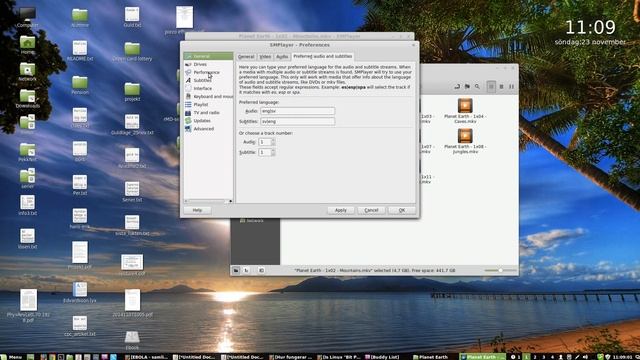
Task: Switch to EBOLA taskbar window
Action: pyautogui.click(x=147, y=357)
